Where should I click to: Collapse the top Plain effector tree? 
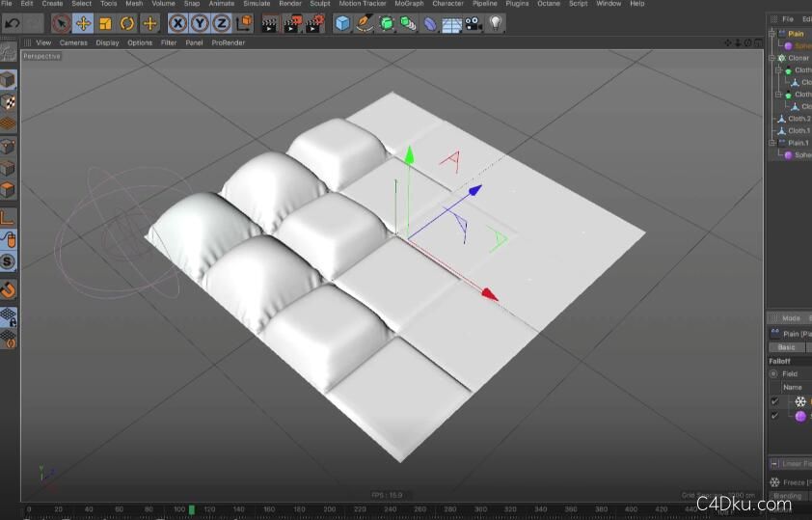click(x=771, y=34)
